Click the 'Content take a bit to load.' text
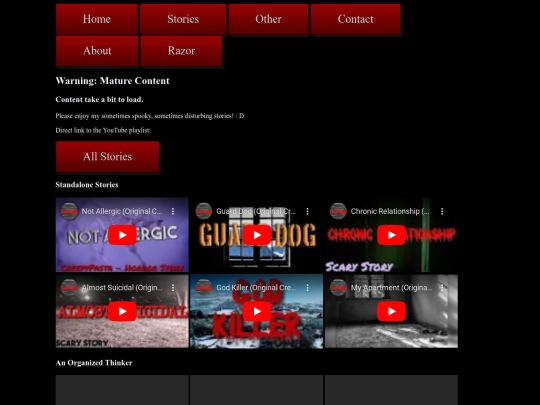This screenshot has width=540, height=405. click(99, 100)
